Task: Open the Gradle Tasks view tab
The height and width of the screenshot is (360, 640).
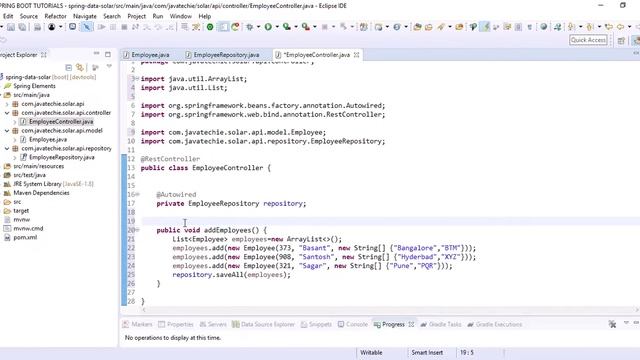Action: (441, 324)
